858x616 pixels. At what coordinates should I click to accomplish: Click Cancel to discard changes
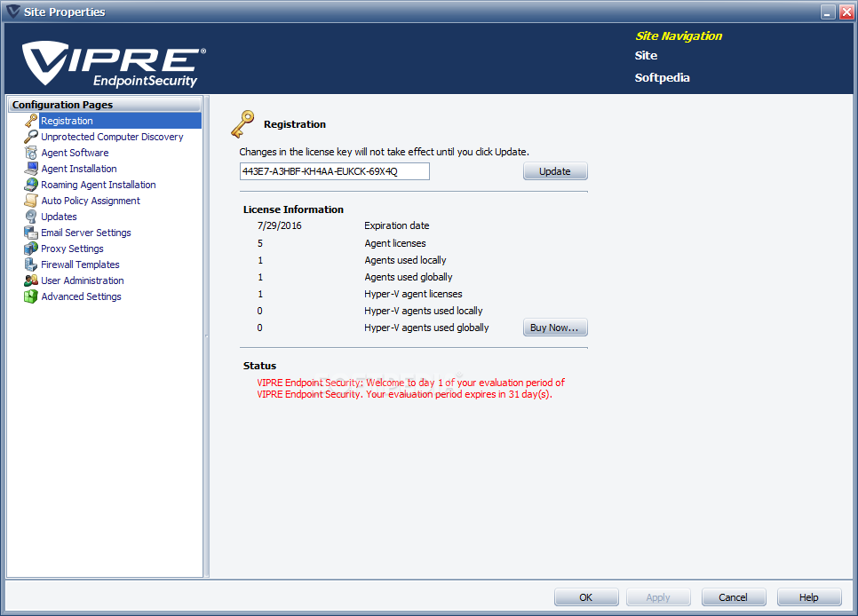(734, 596)
